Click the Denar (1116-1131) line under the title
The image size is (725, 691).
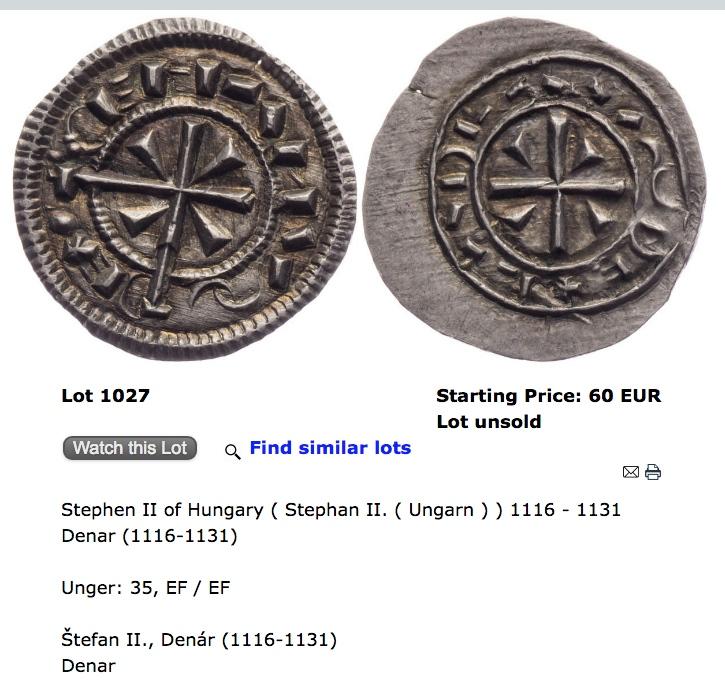pos(149,536)
